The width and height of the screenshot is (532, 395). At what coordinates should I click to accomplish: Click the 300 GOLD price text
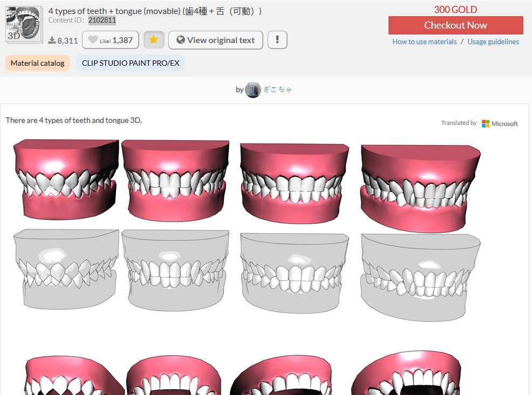[456, 10]
